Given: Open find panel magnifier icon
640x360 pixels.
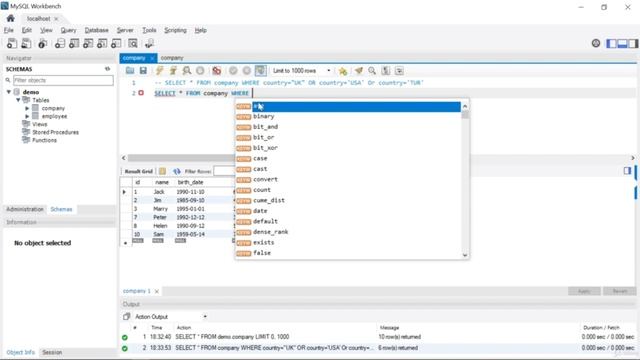Looking at the screenshot, I should coord(372,71).
